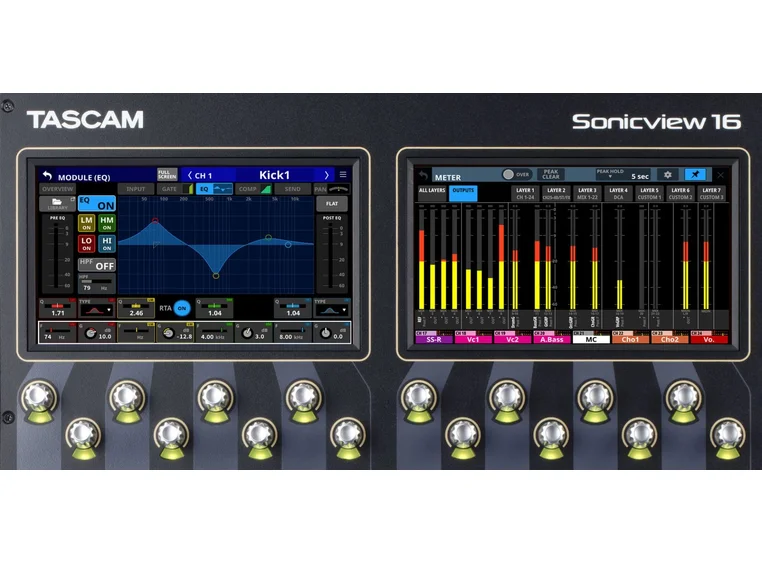Image resolution: width=762 pixels, height=562 pixels.
Task: Select the blue HI band node on the EQ curve
Action: pos(288,245)
